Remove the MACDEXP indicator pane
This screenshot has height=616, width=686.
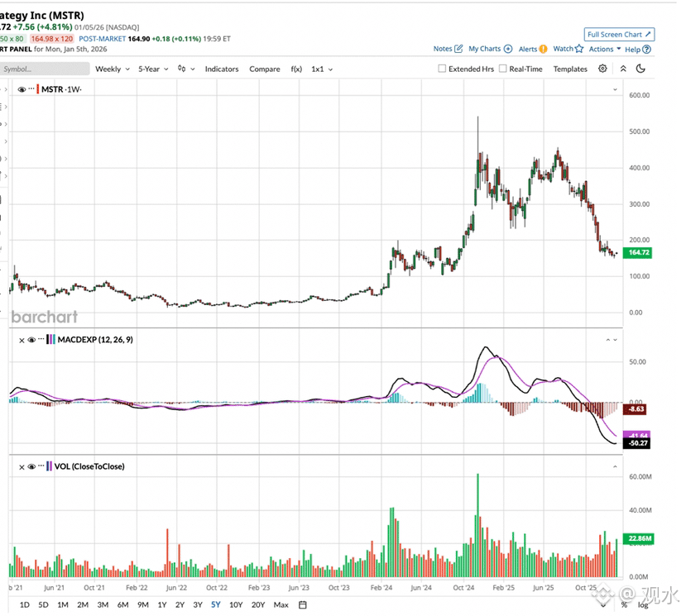pos(22,340)
